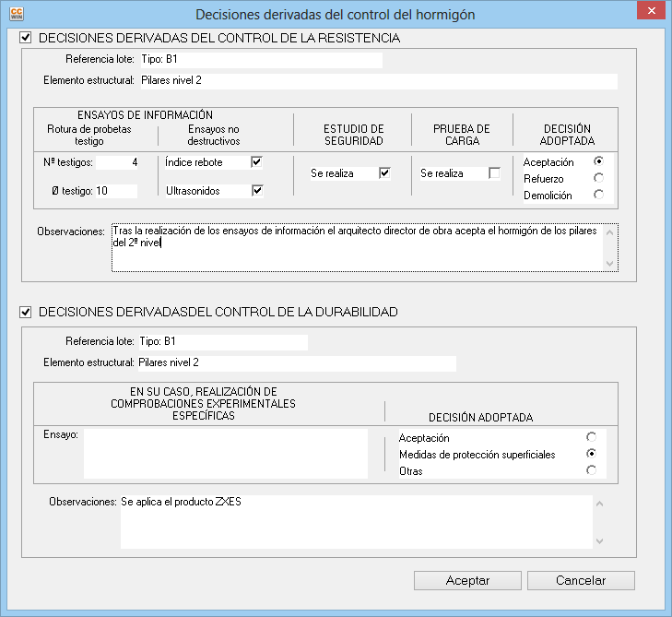Click up arrow of durabilidad Observaciones scrollbar
The image size is (672, 617).
tap(599, 504)
